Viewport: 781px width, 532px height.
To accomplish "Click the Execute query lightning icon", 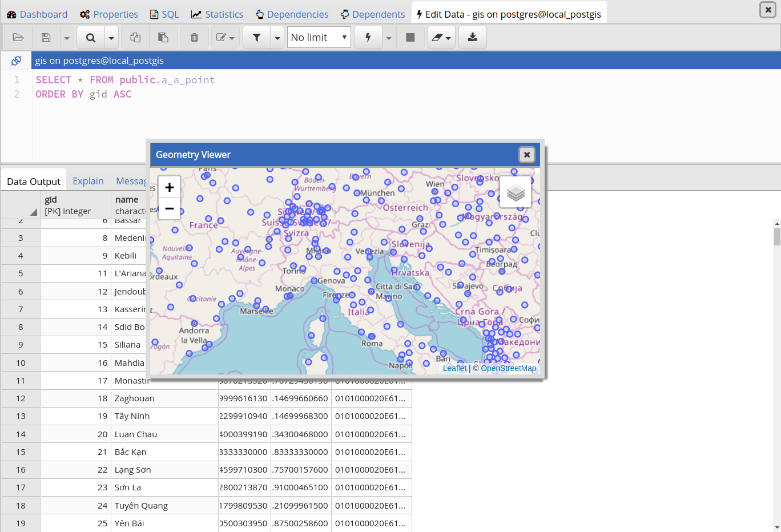I will (368, 38).
